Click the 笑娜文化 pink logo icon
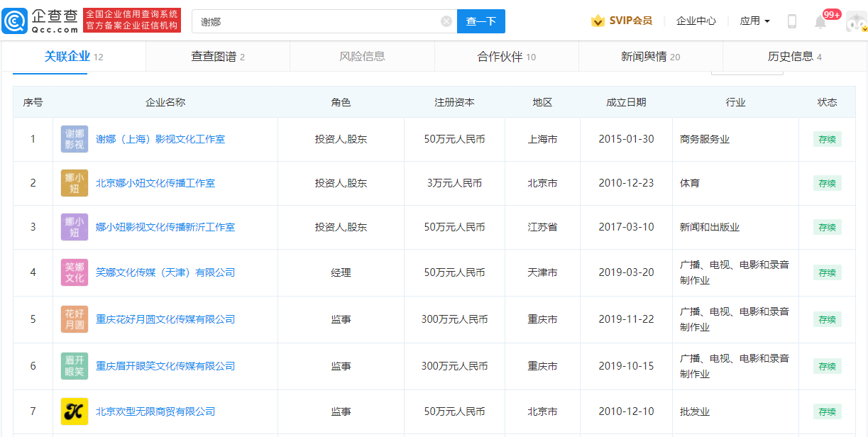 tap(75, 272)
